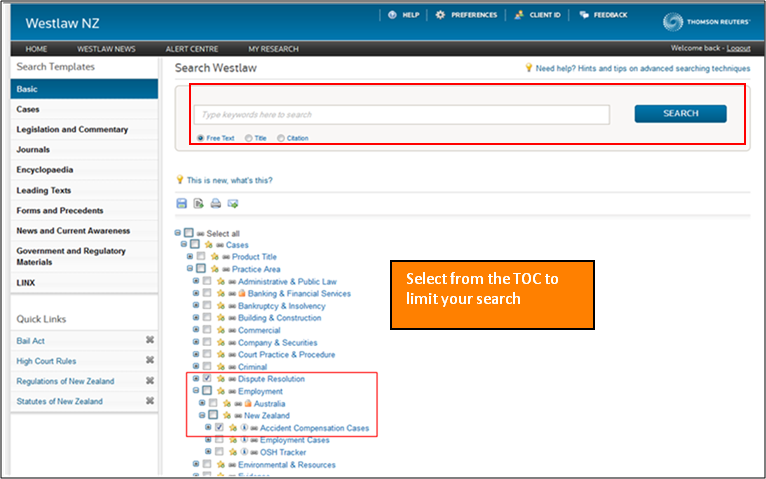Click the Client ID person icon

[519, 15]
